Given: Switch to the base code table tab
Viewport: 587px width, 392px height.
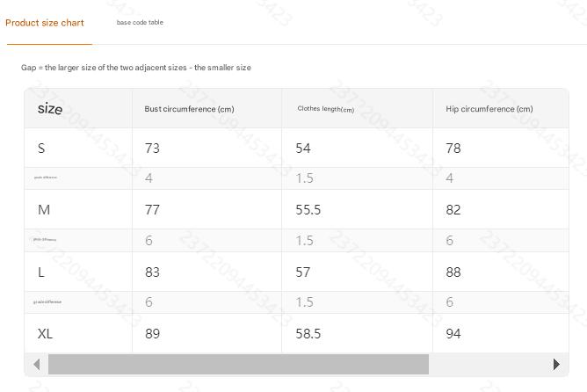Looking at the screenshot, I should [x=140, y=23].
